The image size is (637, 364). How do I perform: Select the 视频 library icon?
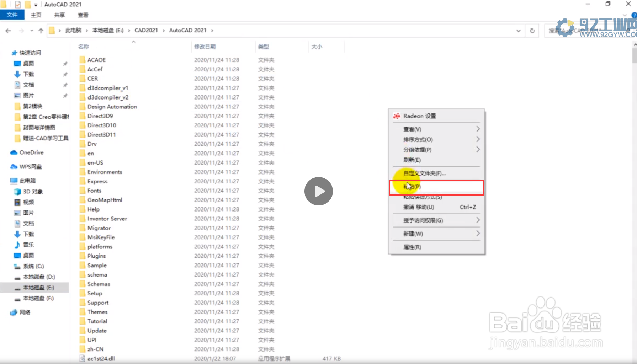(x=17, y=202)
